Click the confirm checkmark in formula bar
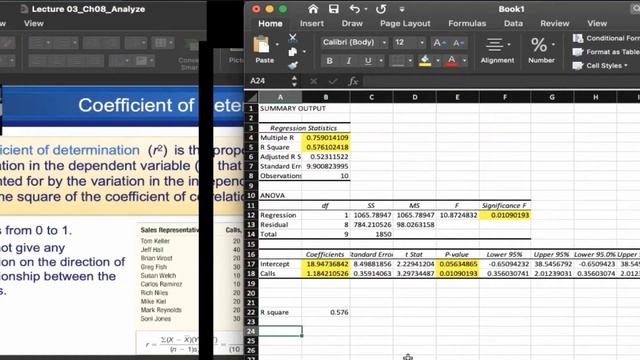The image size is (640, 360). [x=333, y=81]
